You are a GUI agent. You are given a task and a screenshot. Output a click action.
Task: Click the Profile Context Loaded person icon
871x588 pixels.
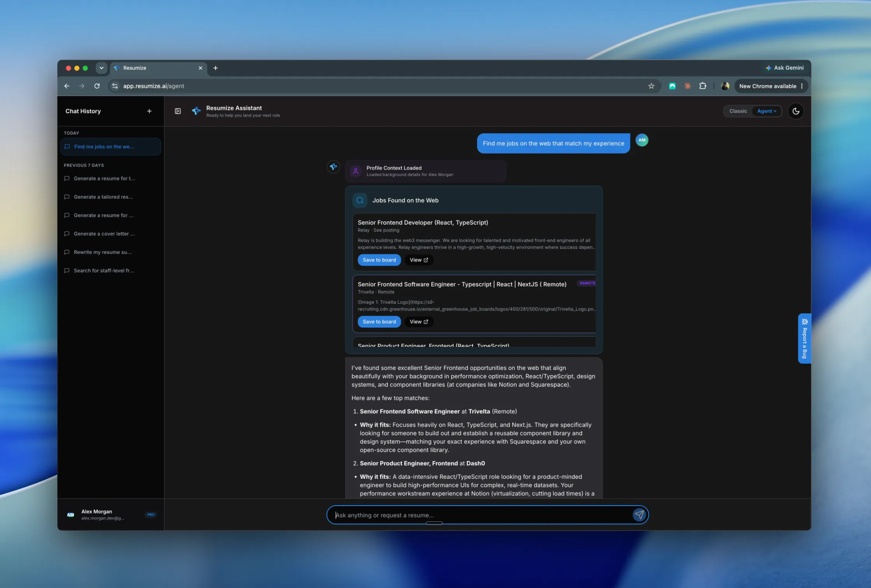click(x=355, y=171)
